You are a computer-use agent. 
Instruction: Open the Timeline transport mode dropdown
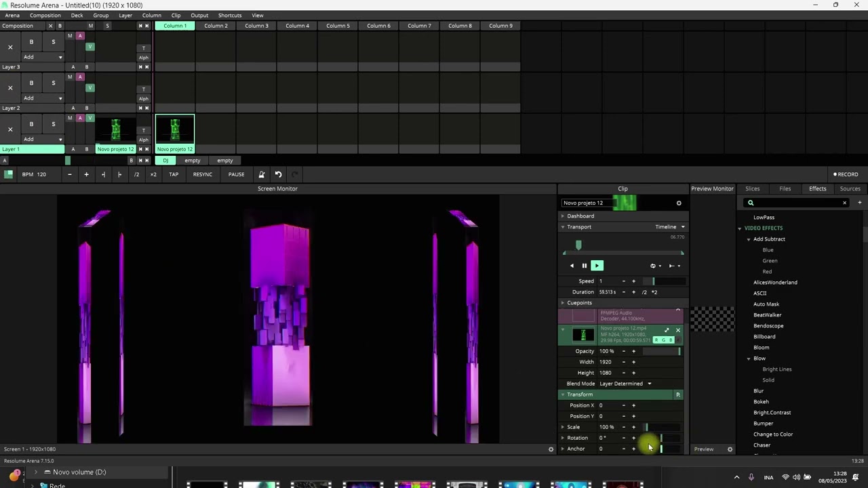click(x=669, y=227)
